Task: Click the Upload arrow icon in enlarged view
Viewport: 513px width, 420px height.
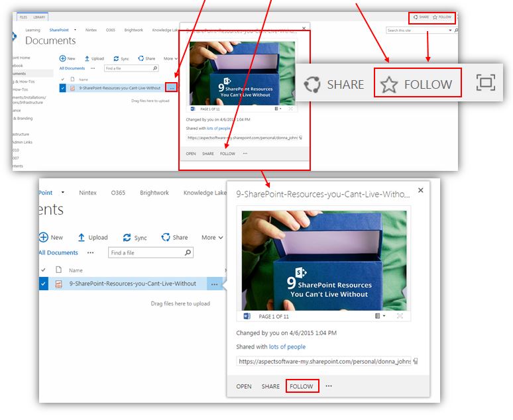Action: point(82,237)
